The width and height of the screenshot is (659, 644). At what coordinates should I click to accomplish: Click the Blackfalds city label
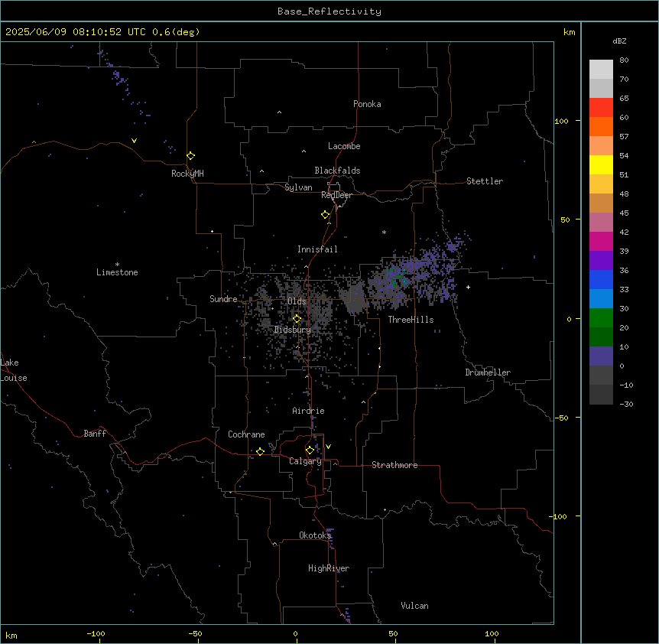(x=337, y=171)
